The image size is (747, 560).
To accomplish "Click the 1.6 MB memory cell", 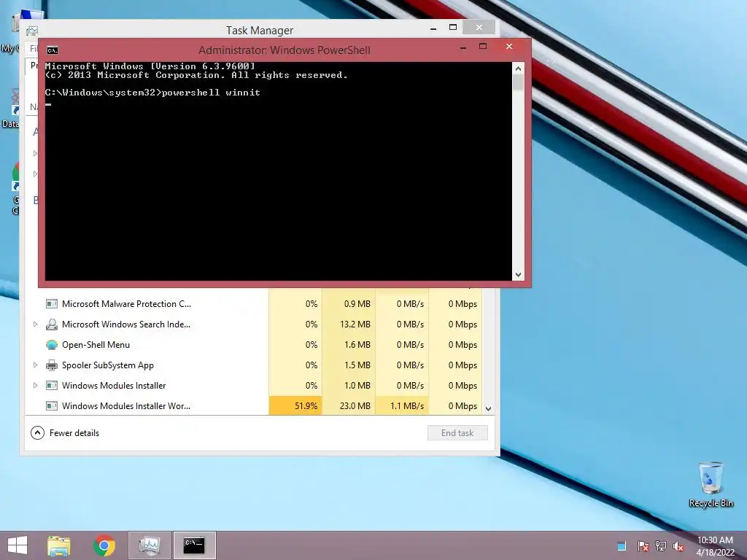I will click(349, 345).
